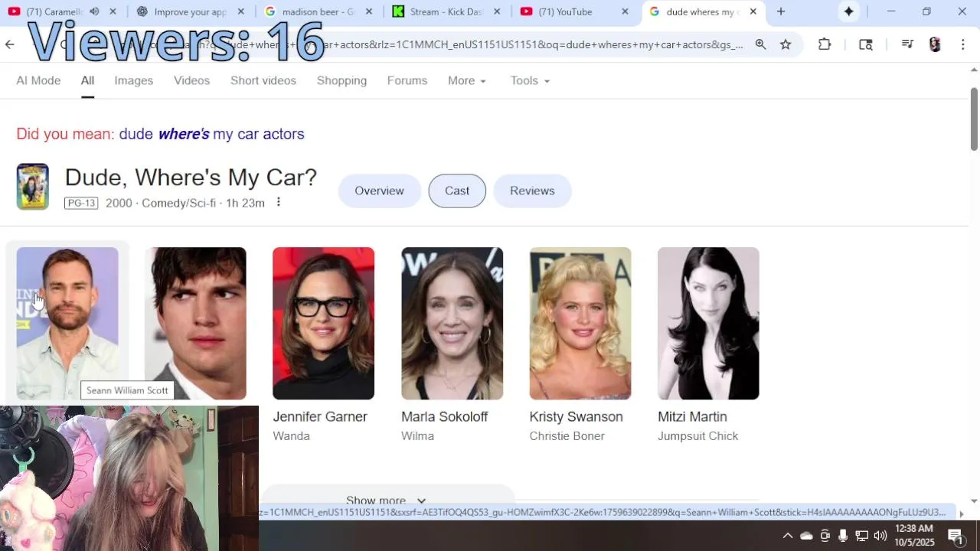Open network settings tray icon

(861, 536)
